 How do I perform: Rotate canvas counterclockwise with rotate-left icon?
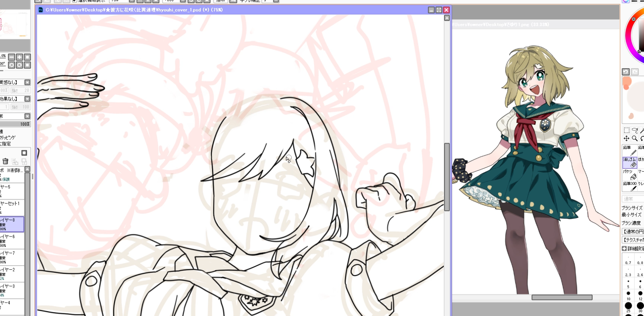(x=12, y=65)
